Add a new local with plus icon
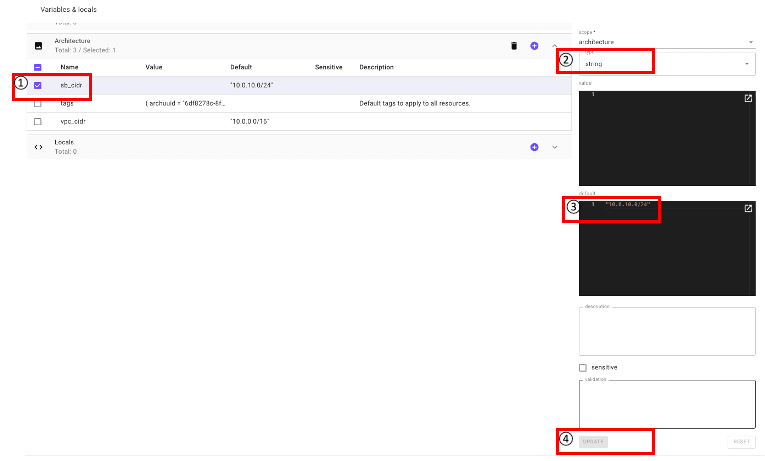Viewport: 765px width, 461px height. (534, 147)
